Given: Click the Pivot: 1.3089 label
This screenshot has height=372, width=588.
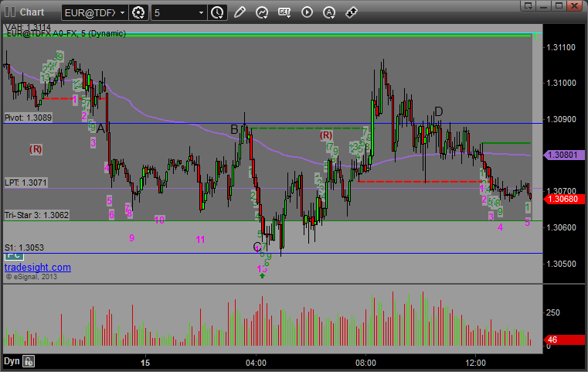Looking at the screenshot, I should pyautogui.click(x=28, y=118).
